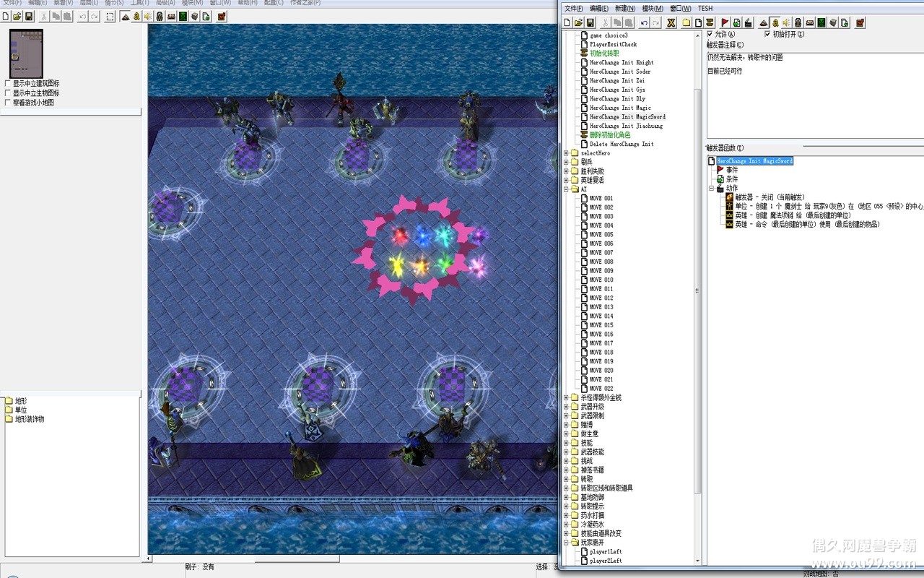924x578 pixels.
Task: Click the New Event red flag toolbar icon
Action: point(725,22)
